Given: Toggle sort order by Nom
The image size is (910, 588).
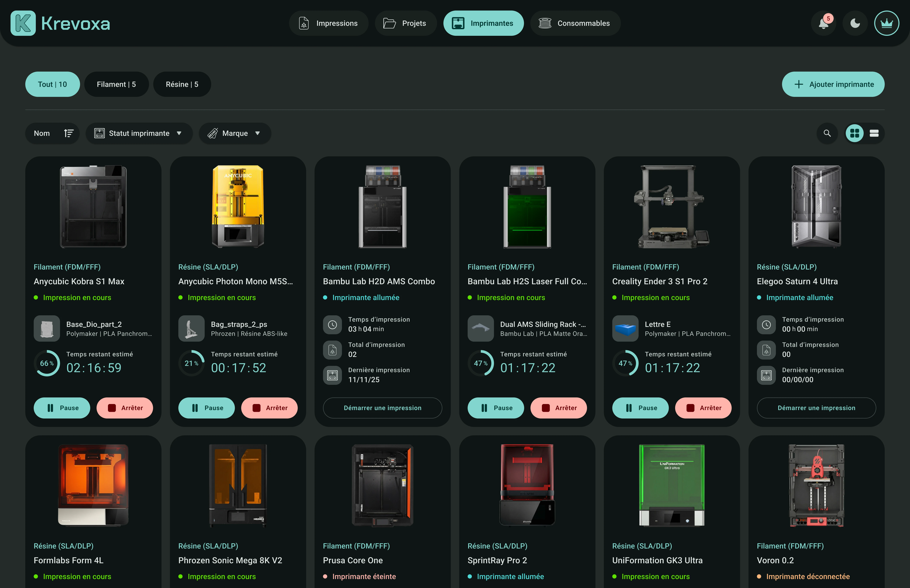Looking at the screenshot, I should point(52,133).
